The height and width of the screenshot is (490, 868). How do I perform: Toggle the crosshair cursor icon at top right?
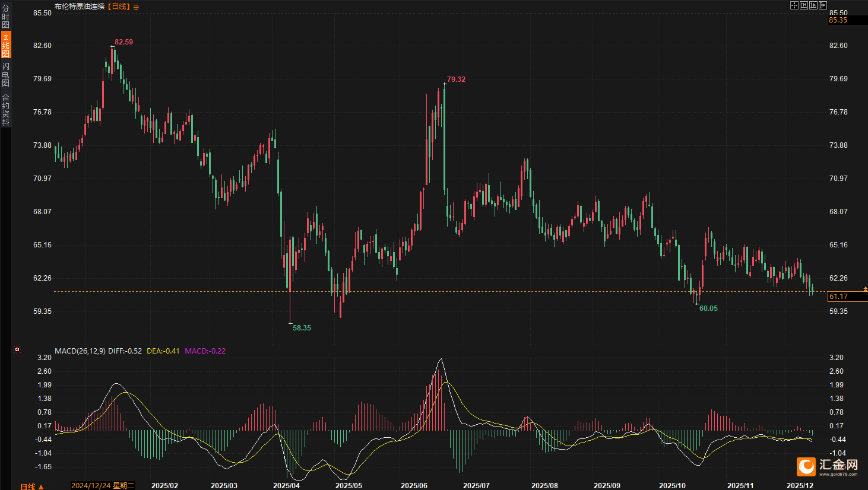tap(794, 5)
